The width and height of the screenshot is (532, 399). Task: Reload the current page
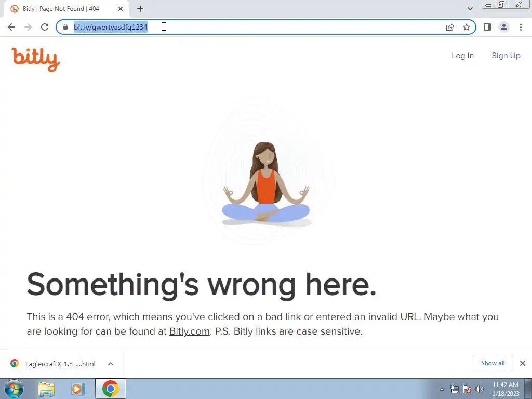(45, 27)
